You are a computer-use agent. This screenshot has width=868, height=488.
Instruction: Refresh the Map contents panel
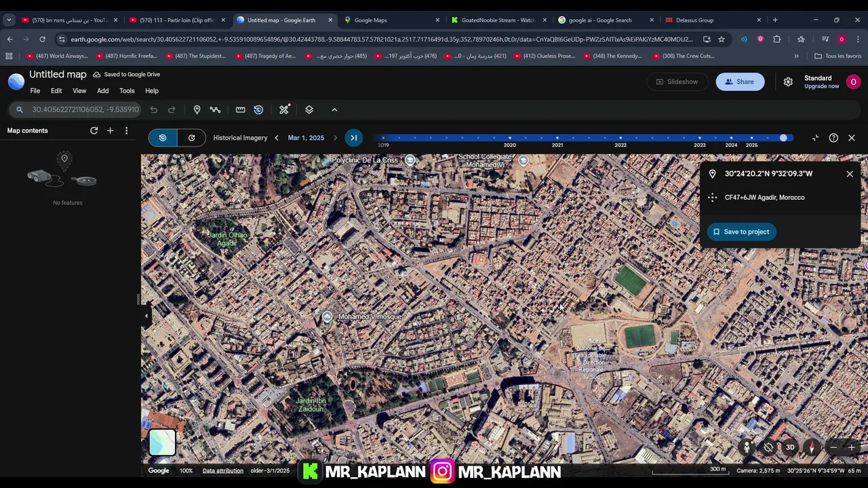click(x=94, y=131)
